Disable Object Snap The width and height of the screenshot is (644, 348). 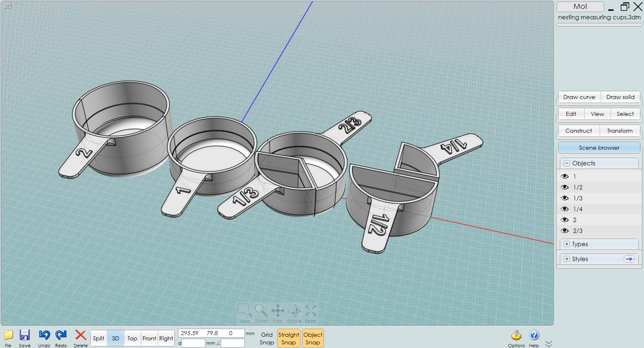(313, 338)
